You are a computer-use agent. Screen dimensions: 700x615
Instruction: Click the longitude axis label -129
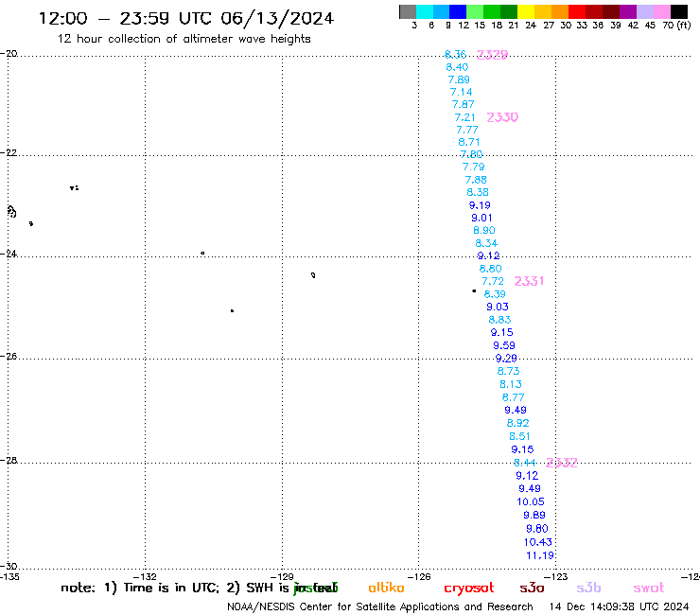coord(282,576)
